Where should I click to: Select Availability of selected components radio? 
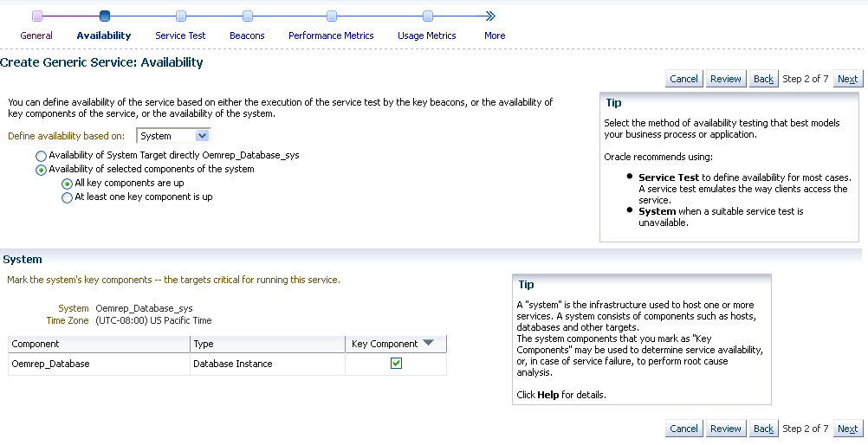coord(41,170)
